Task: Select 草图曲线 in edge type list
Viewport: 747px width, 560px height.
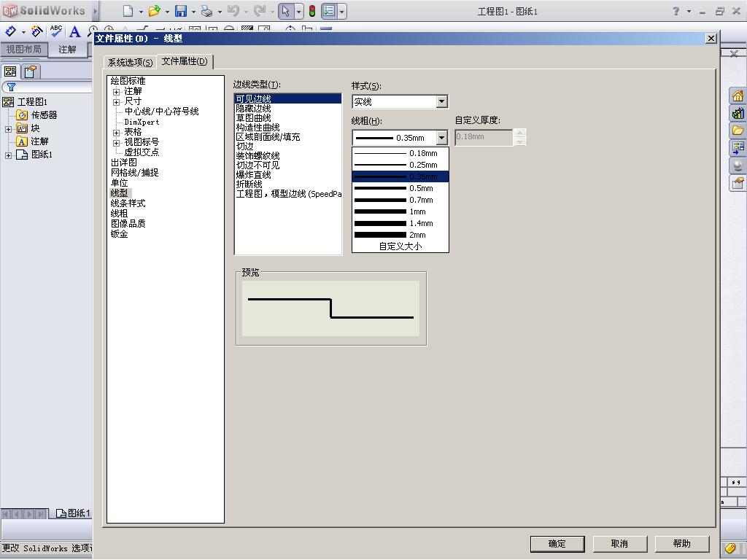Action: 253,117
